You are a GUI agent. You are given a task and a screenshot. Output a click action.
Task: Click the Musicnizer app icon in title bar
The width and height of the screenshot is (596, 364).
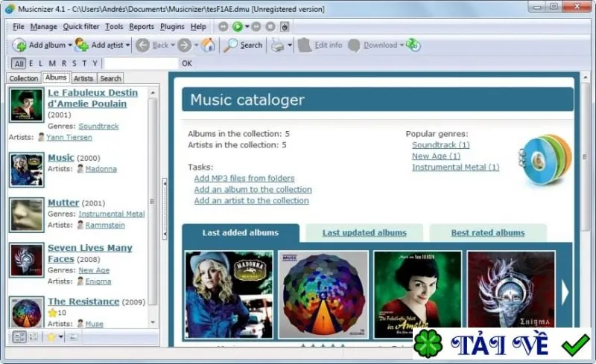tap(10, 9)
